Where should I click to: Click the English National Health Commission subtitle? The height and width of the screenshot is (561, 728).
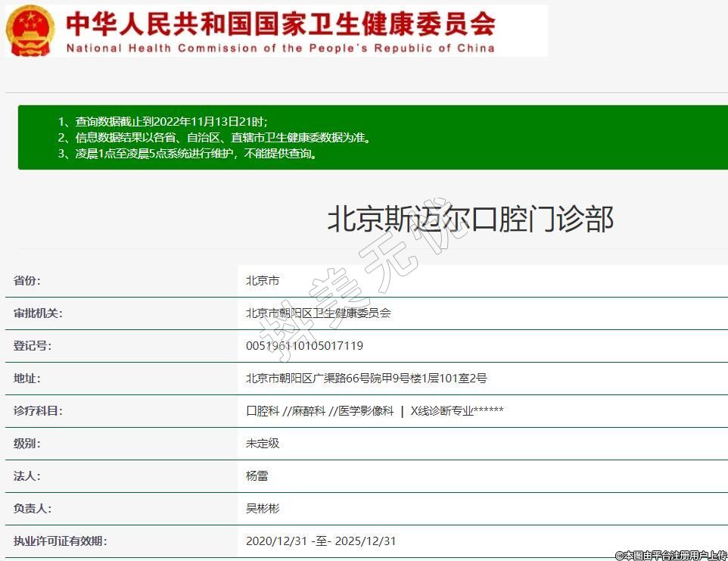280,48
